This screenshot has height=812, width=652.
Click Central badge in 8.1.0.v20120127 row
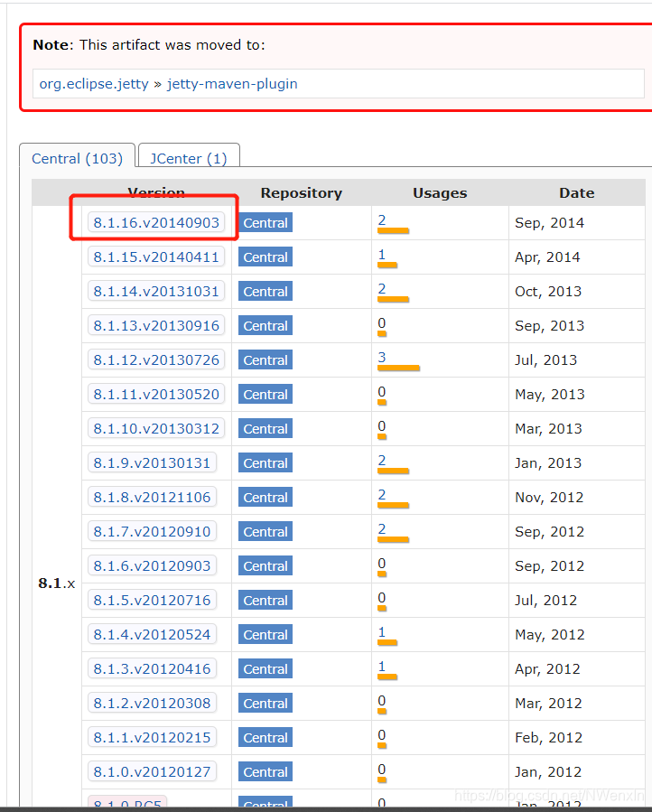tap(265, 771)
